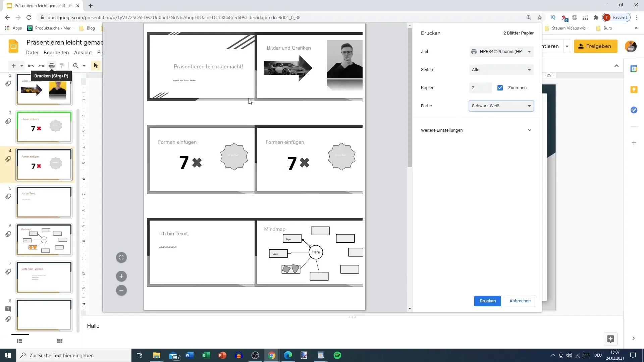Open Google Calendar side panel icon

[x=634, y=69]
